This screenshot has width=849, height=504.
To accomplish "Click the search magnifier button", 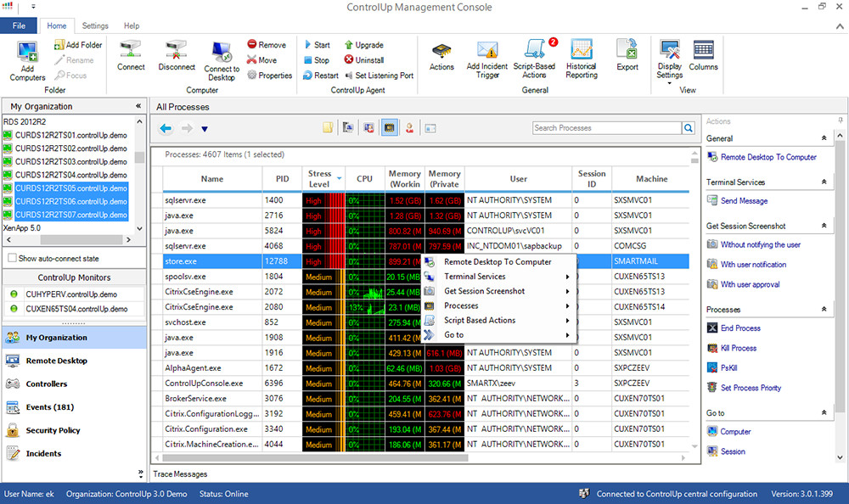I will pyautogui.click(x=689, y=128).
